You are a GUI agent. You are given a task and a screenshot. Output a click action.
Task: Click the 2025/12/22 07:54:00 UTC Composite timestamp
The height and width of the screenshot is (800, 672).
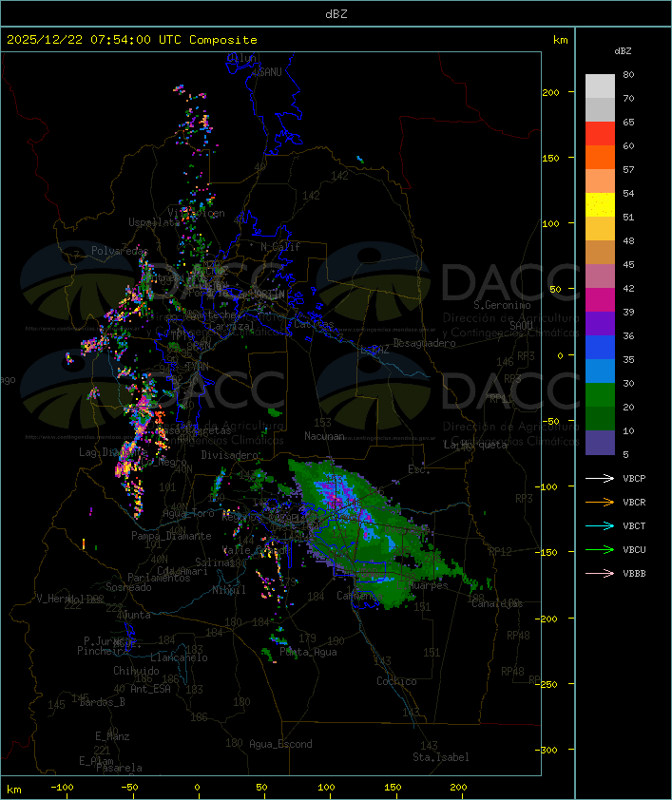[x=132, y=40]
